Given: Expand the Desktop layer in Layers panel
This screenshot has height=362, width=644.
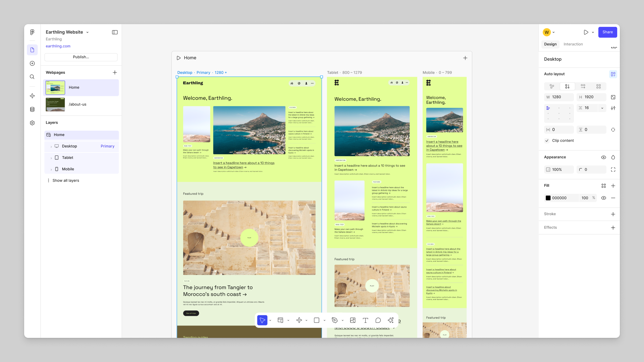Looking at the screenshot, I should coord(51,146).
